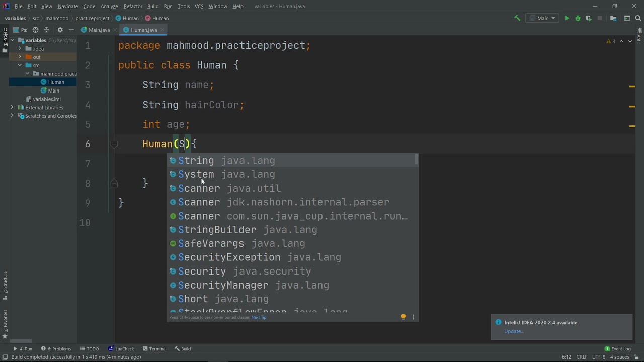
Task: Toggle the TODO tool window
Action: [x=89, y=349]
